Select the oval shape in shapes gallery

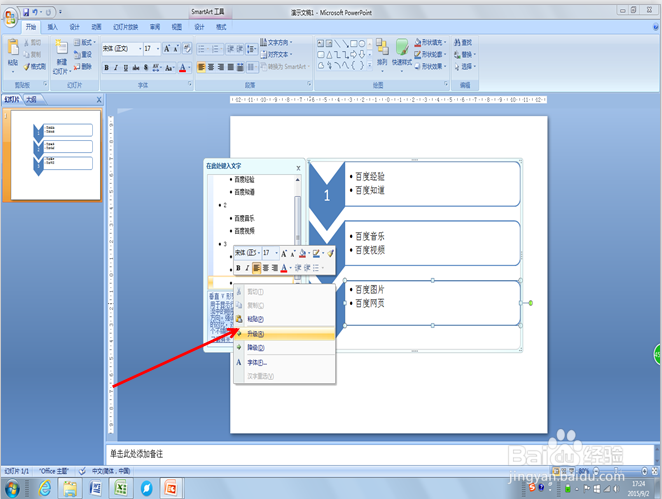coord(362,43)
